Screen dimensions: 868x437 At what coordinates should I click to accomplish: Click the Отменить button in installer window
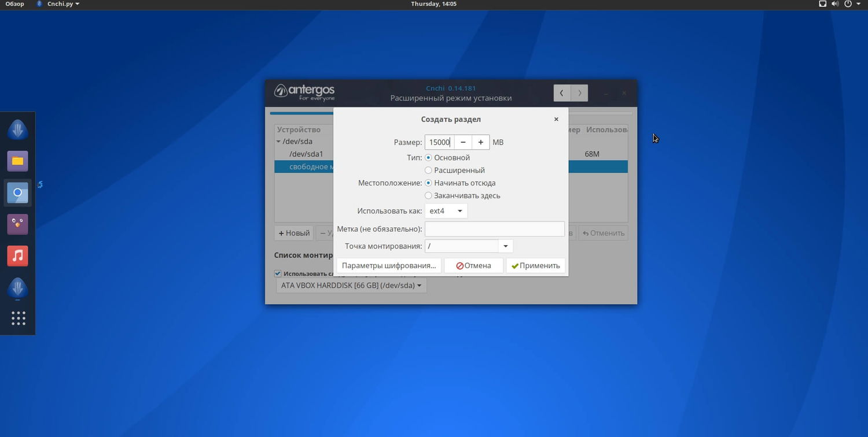603,234
